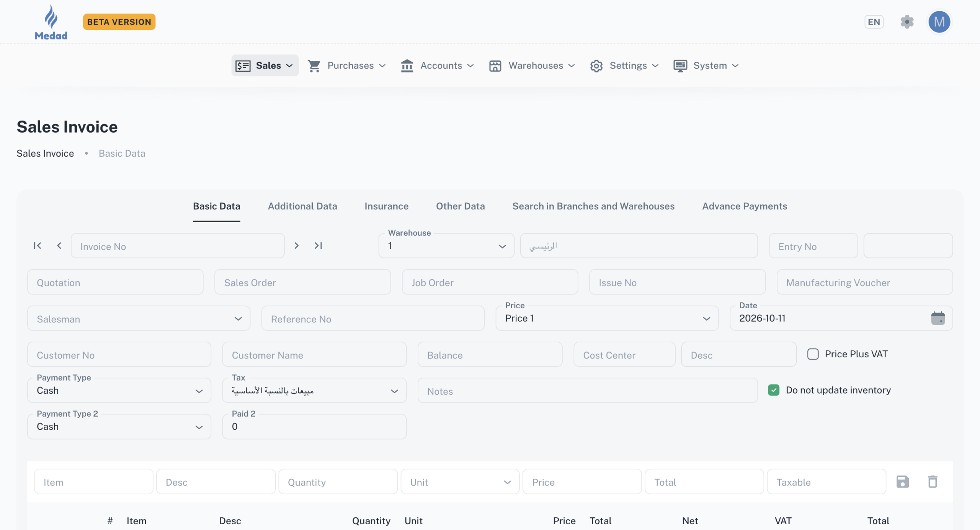Go to the previous invoice record
Image resolution: width=980 pixels, height=530 pixels.
tap(59, 245)
